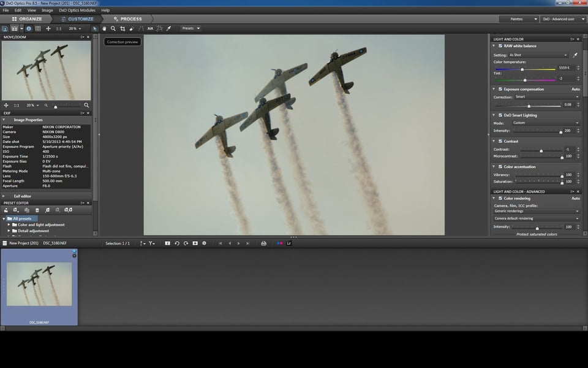This screenshot has width=588, height=368.
Task: Open the DxO - Advanced user workspace dropdown
Action: click(x=562, y=19)
